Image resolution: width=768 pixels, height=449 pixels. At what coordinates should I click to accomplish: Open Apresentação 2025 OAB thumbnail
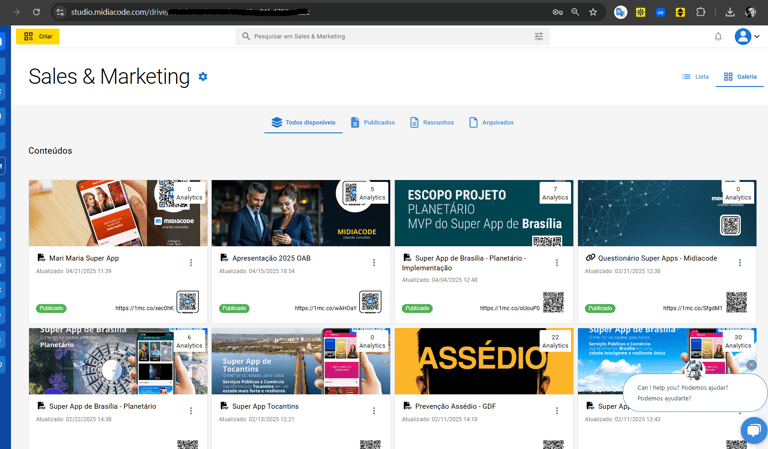tap(301, 213)
